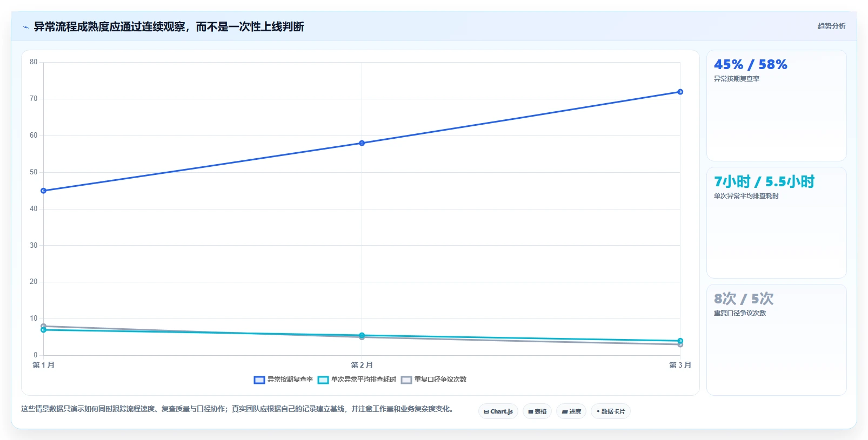Click the 重复口径争议次数 card caption
The width and height of the screenshot is (868, 440).
739,313
